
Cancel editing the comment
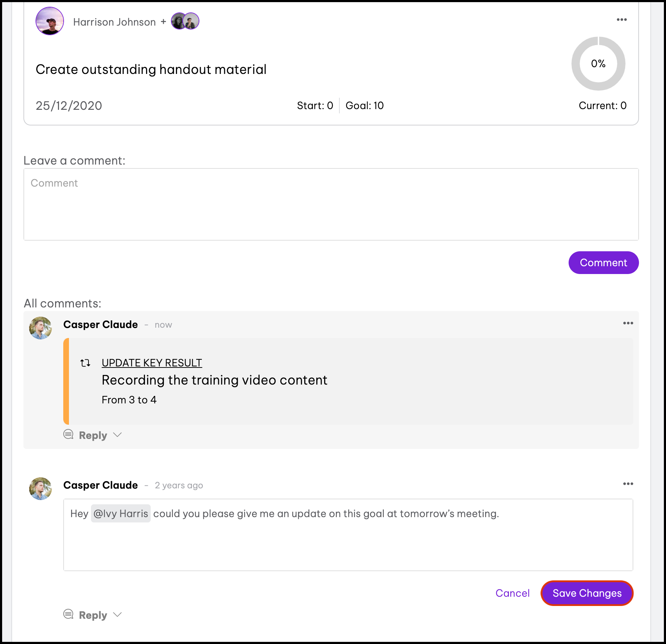click(512, 593)
